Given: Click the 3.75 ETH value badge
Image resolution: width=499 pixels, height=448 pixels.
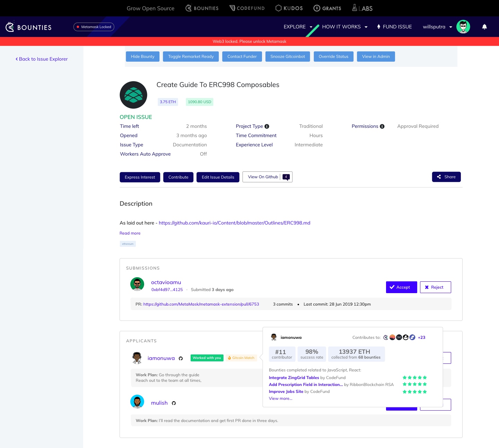Looking at the screenshot, I should point(168,102).
